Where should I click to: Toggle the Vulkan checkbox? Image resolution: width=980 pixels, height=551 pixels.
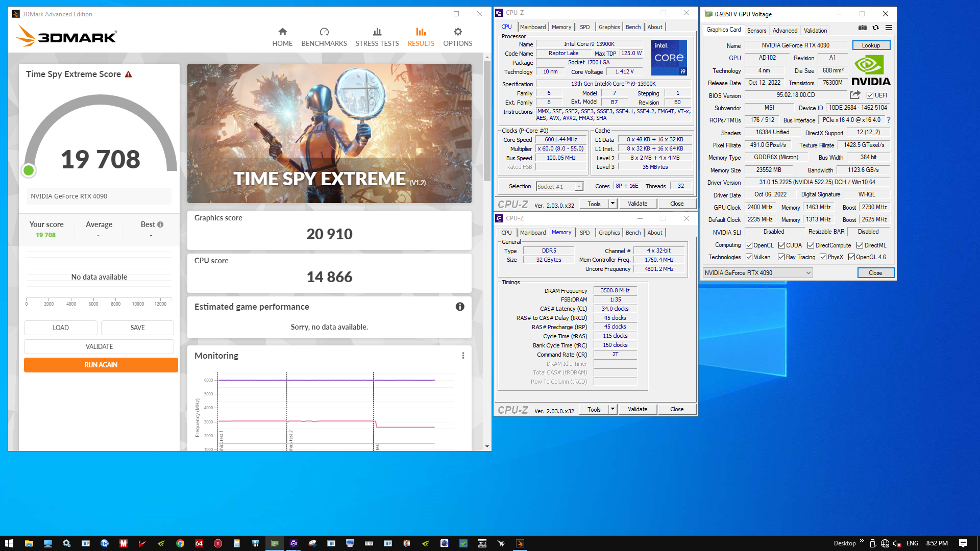tap(749, 257)
